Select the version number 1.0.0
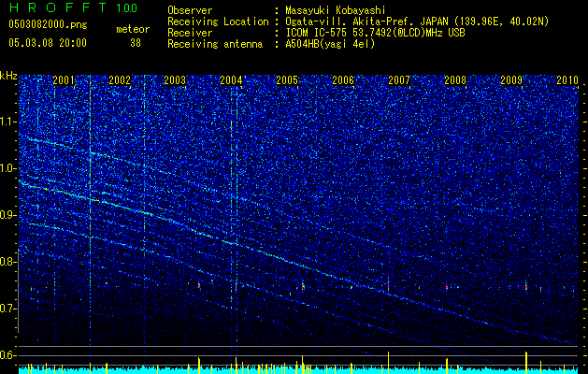Image resolution: width=588 pixels, height=374 pixels. tap(127, 7)
